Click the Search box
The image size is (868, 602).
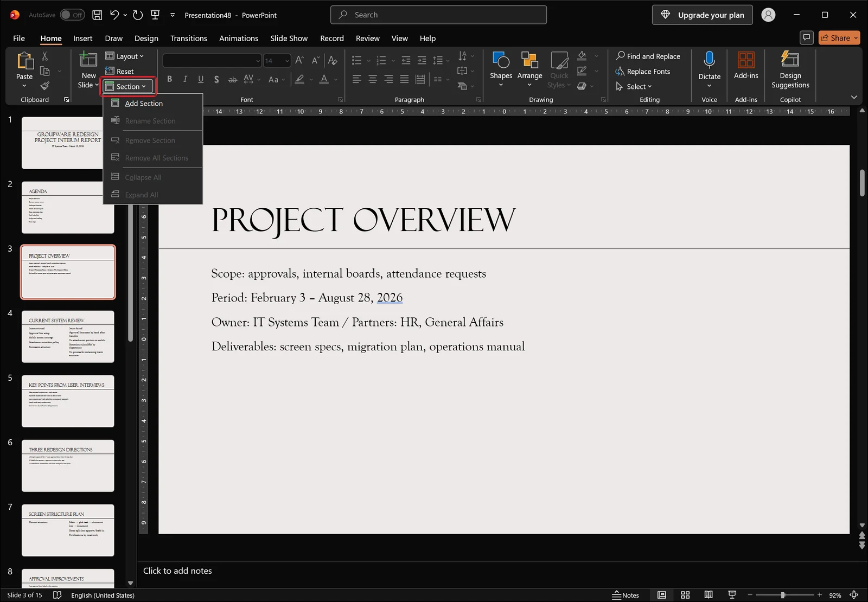click(x=438, y=15)
